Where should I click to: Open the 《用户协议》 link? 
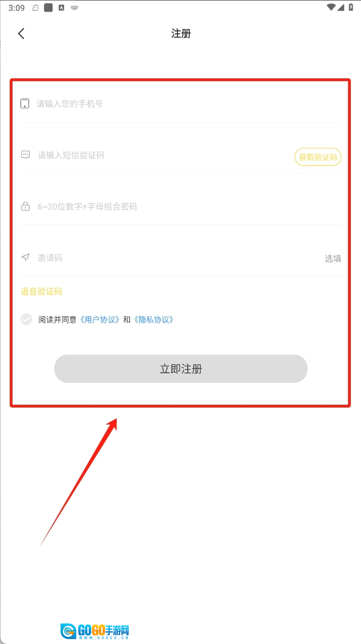101,319
